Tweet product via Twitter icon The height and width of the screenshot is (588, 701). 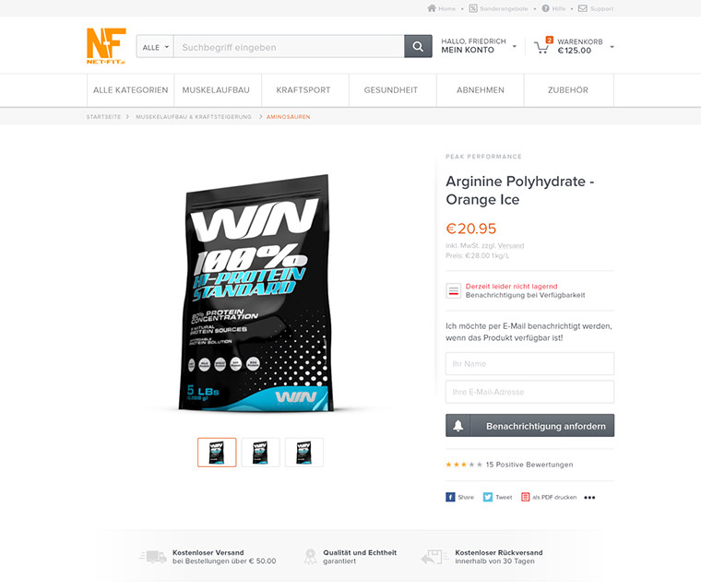pos(488,498)
